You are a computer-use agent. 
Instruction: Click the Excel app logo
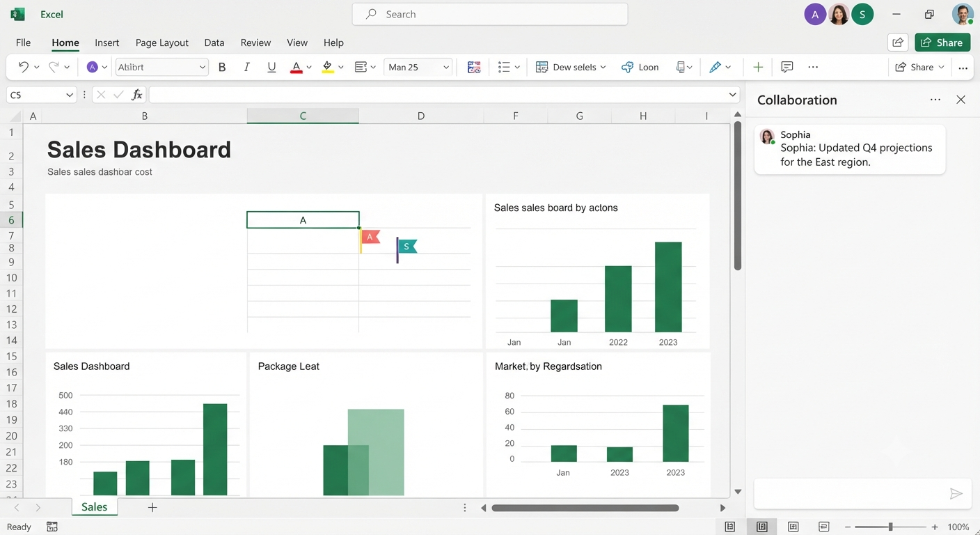click(x=18, y=14)
